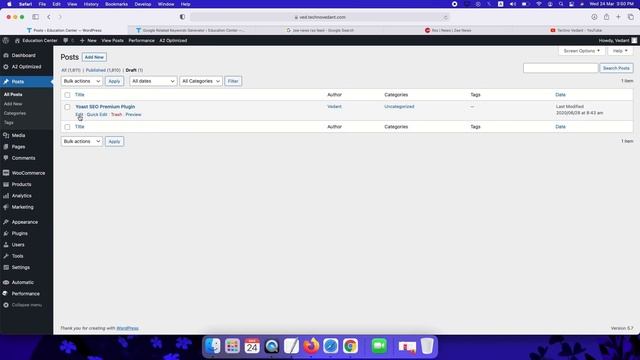Toggle Safari sidebar button
Viewport: 640px width, 360px height.
click(36, 17)
